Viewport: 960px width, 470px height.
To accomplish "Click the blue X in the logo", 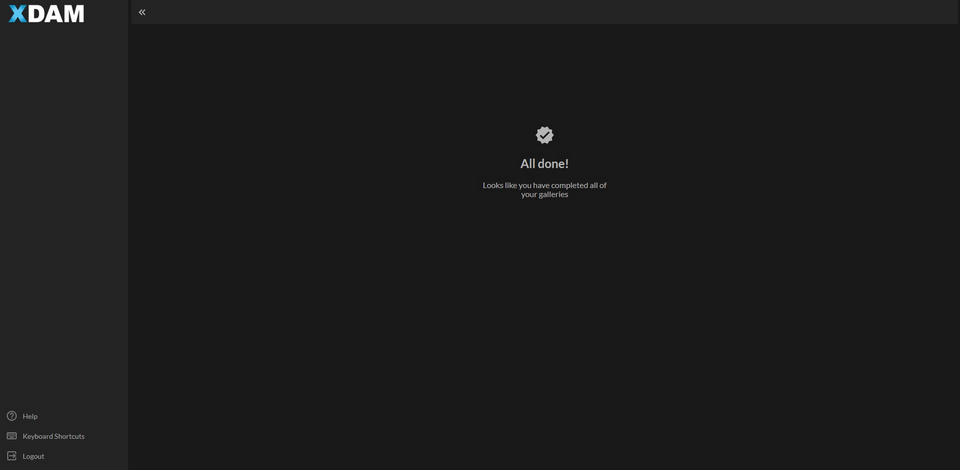I will 17,14.
